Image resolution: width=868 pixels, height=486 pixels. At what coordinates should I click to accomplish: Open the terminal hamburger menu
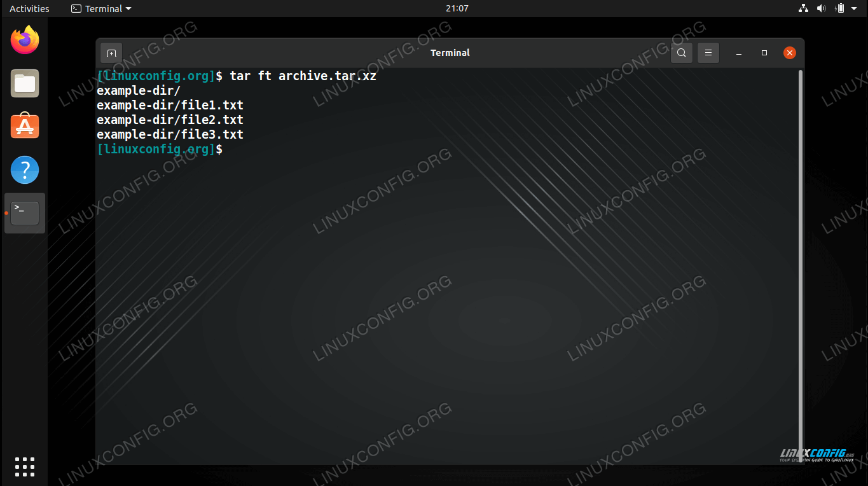click(708, 53)
